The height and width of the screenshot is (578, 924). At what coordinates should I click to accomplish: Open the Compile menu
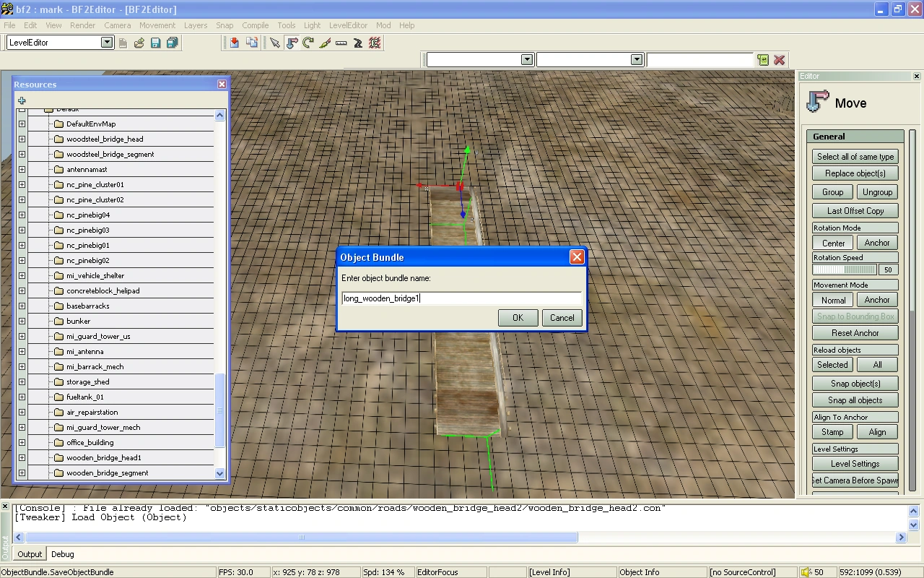(255, 25)
